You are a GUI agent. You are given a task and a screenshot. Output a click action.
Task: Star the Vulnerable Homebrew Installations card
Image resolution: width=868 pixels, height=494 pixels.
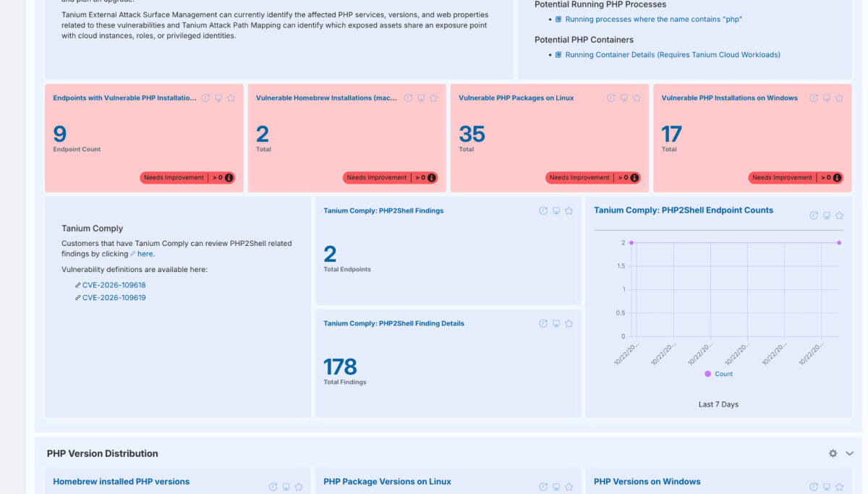coord(434,98)
